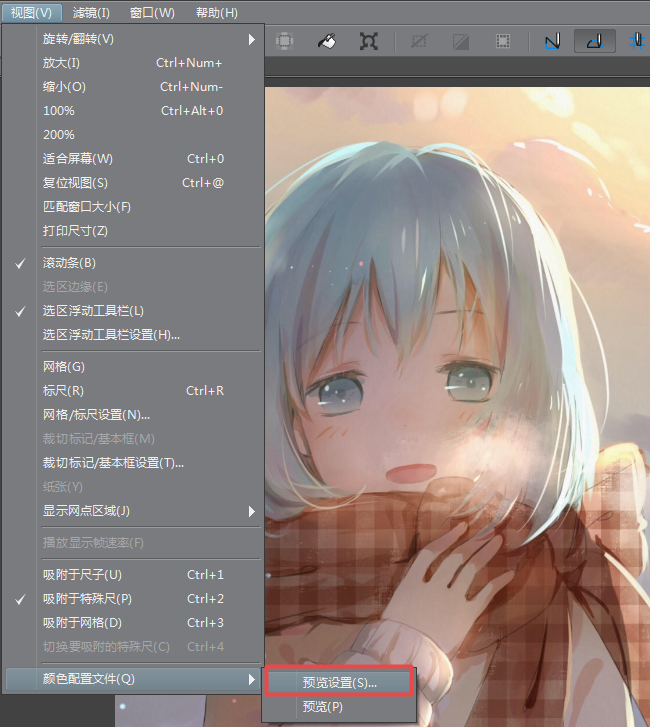Choose 打印尺寸(Z)
Viewport: 650px width, 727px height.
pos(133,231)
